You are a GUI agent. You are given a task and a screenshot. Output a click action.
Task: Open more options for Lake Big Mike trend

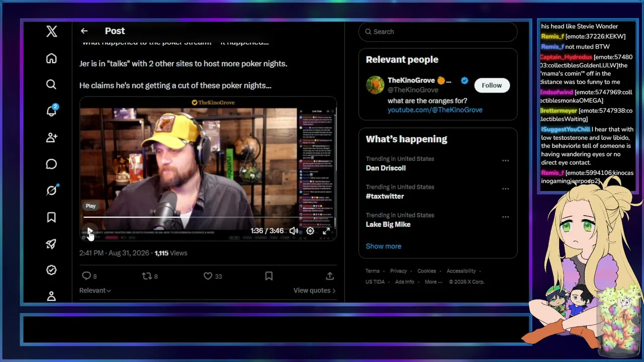coord(505,217)
